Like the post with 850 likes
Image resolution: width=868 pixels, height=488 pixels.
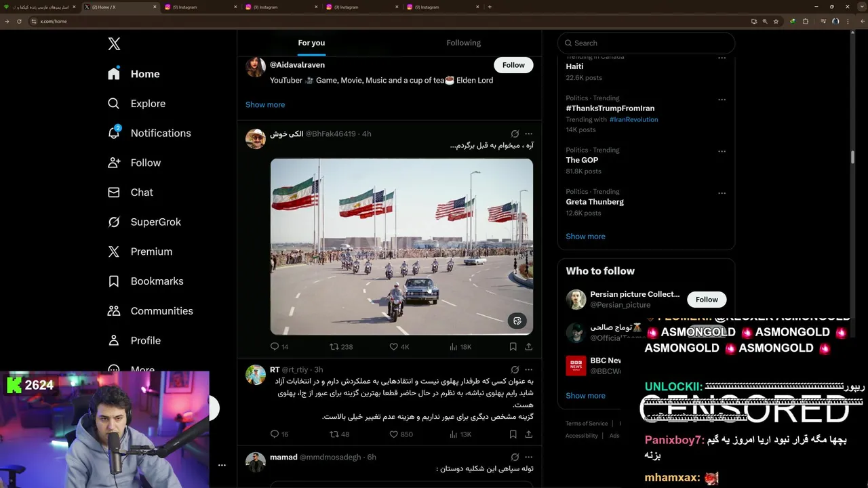coord(401,434)
